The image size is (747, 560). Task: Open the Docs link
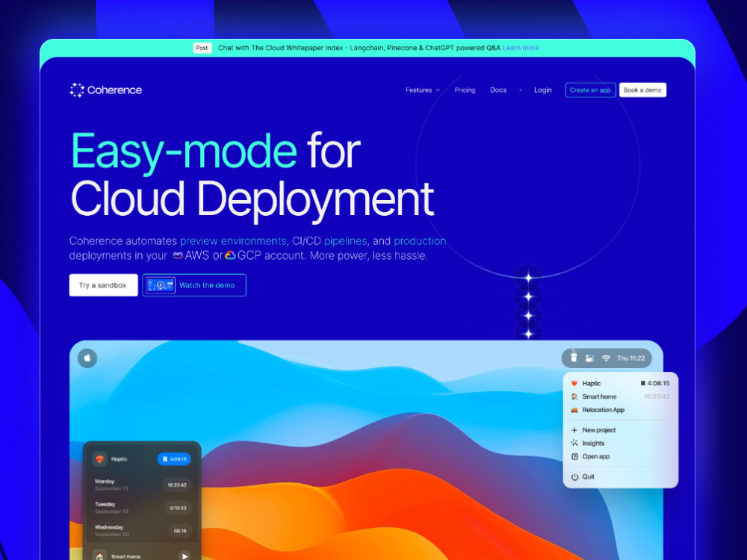point(498,90)
